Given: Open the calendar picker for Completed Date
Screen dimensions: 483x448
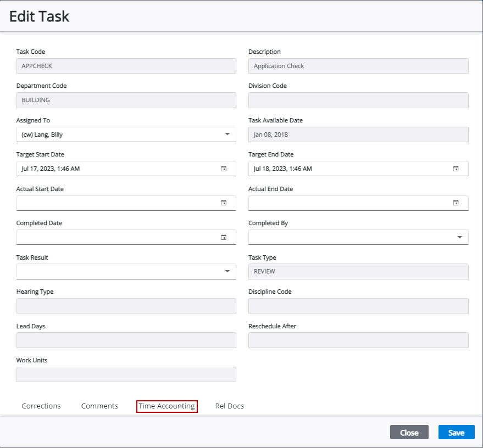Looking at the screenshot, I should coord(223,237).
